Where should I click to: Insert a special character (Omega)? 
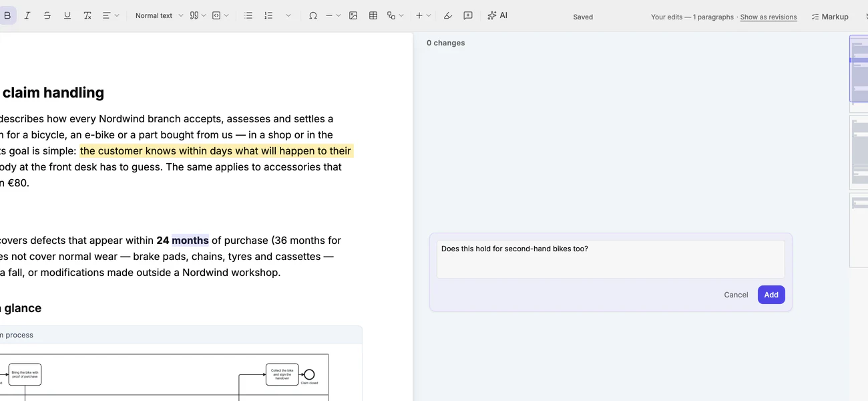[313, 15]
